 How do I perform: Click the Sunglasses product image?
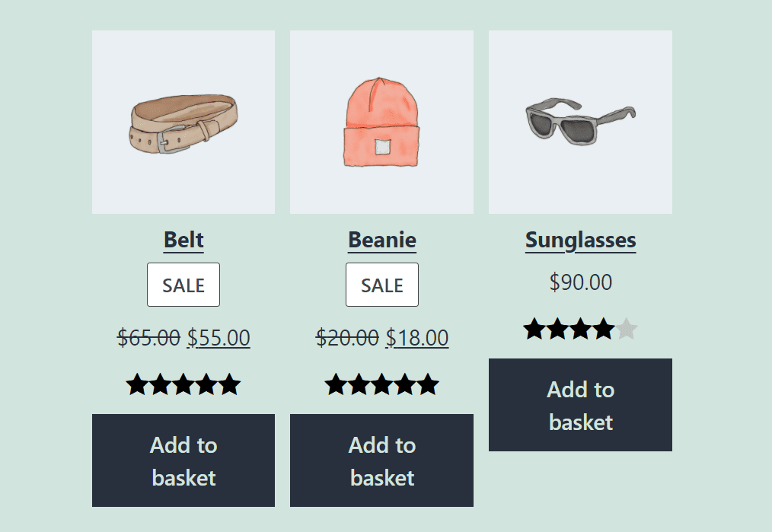pyautogui.click(x=580, y=122)
